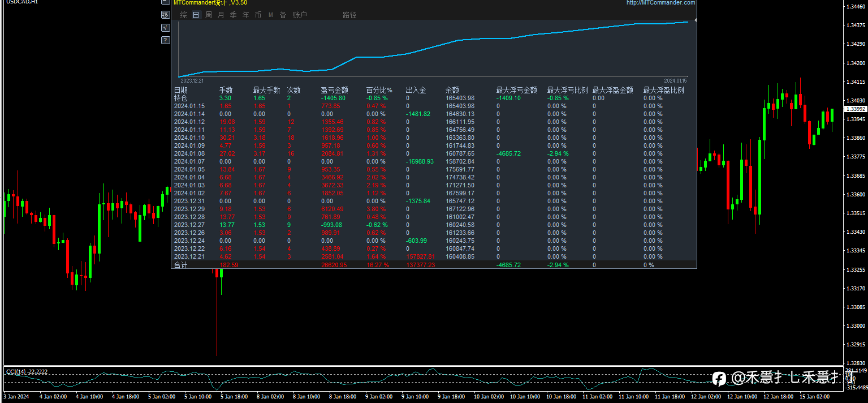
Task: Select the 2023.12.29 date row
Action: [189, 209]
